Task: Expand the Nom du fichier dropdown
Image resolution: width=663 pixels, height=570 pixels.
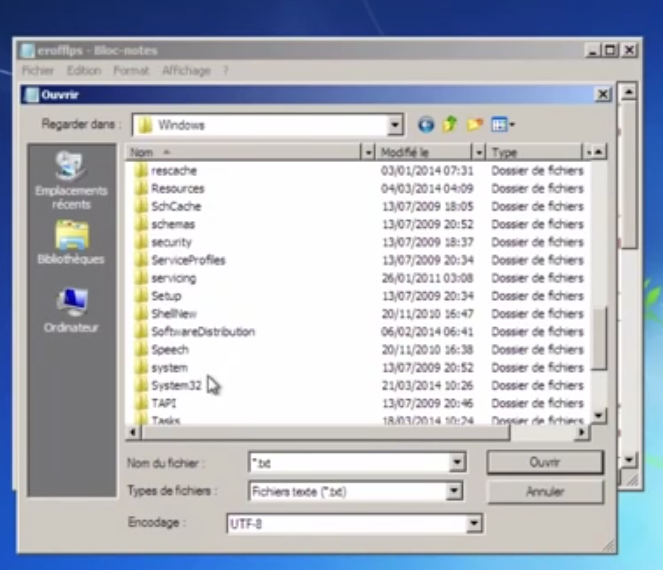Action: tap(457, 462)
